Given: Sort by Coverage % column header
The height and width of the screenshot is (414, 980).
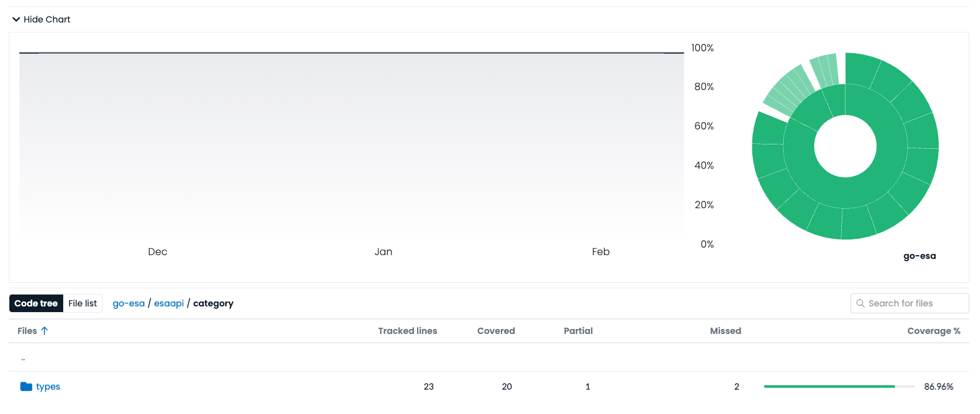Looking at the screenshot, I should [933, 331].
